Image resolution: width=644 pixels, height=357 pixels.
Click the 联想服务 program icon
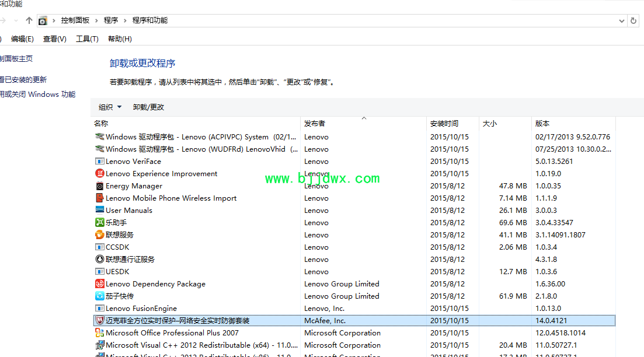(x=99, y=235)
